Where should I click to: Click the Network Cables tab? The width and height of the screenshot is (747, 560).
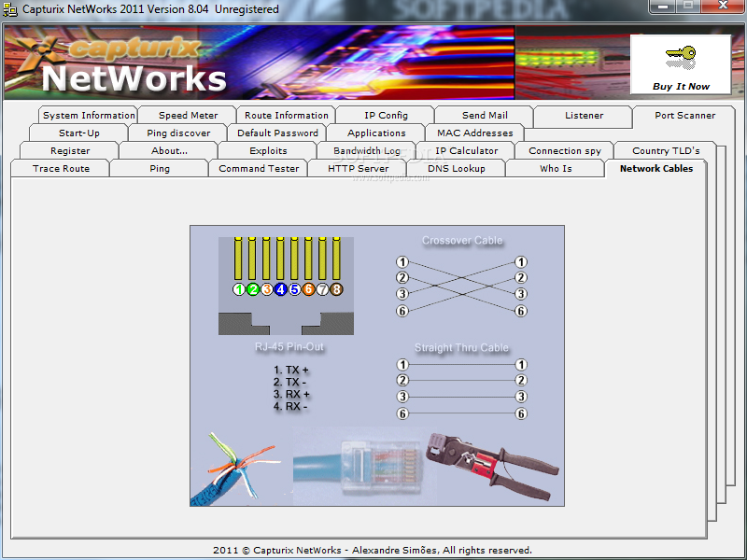point(656,168)
